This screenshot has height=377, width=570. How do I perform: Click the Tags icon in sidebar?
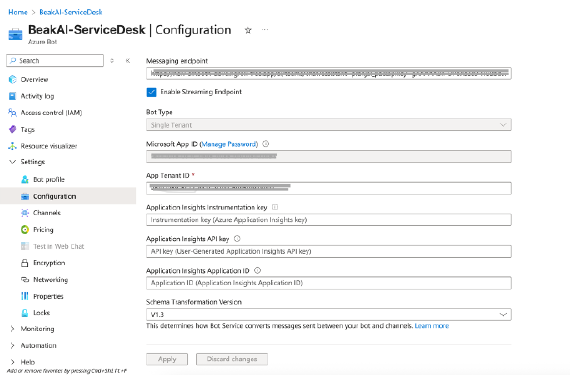pos(12,129)
